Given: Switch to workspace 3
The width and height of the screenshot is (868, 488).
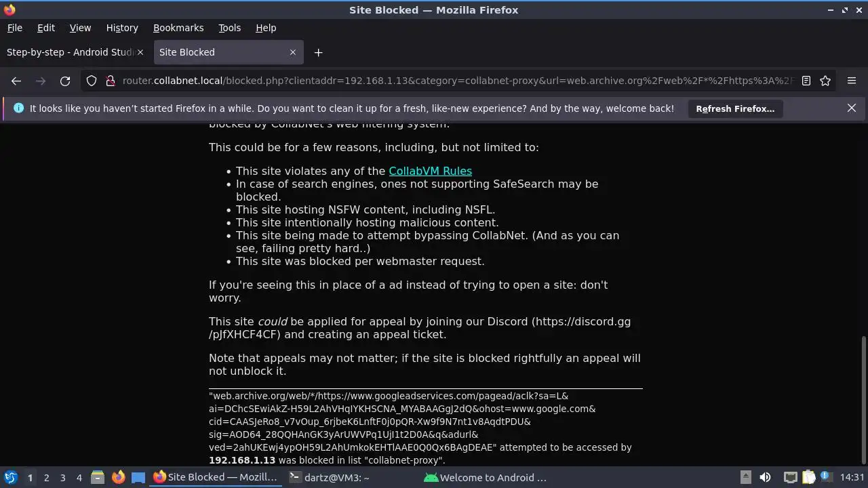Looking at the screenshot, I should coord(62,478).
